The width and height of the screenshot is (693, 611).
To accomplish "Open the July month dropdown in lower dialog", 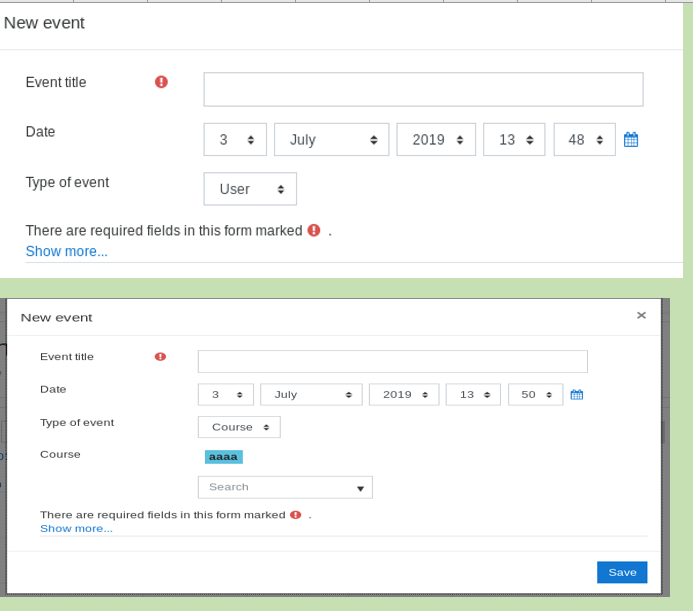I will pyautogui.click(x=311, y=394).
